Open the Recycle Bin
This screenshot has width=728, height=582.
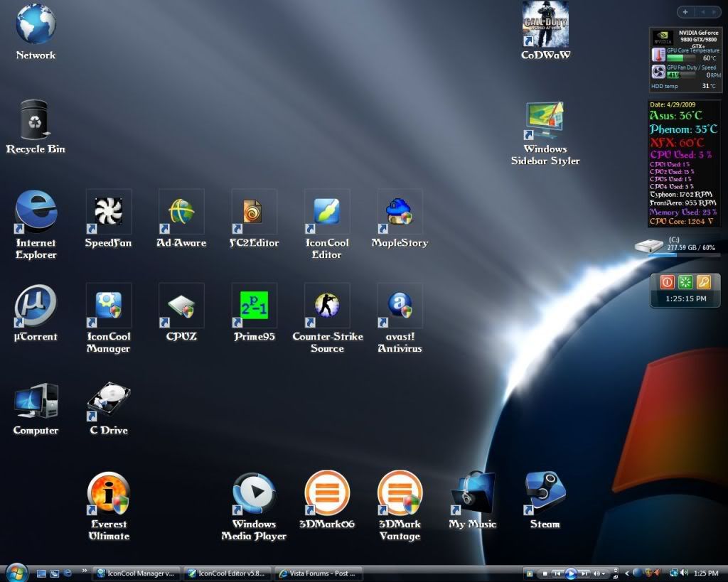click(x=36, y=126)
